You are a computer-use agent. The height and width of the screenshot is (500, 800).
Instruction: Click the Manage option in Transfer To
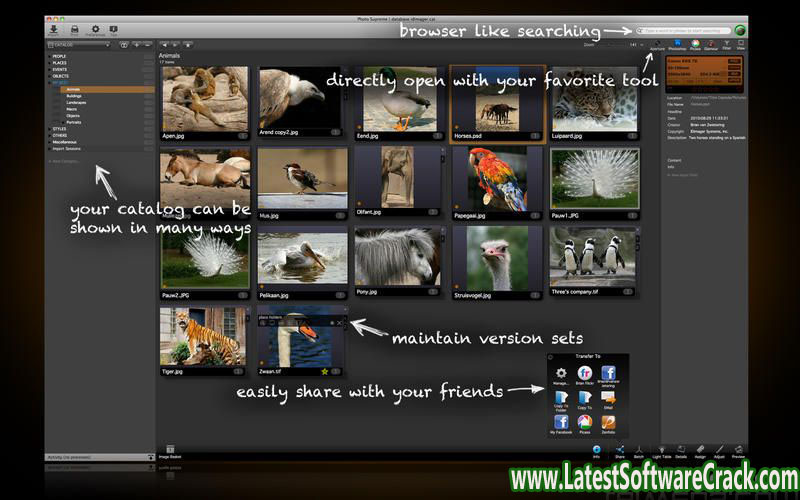click(x=561, y=375)
